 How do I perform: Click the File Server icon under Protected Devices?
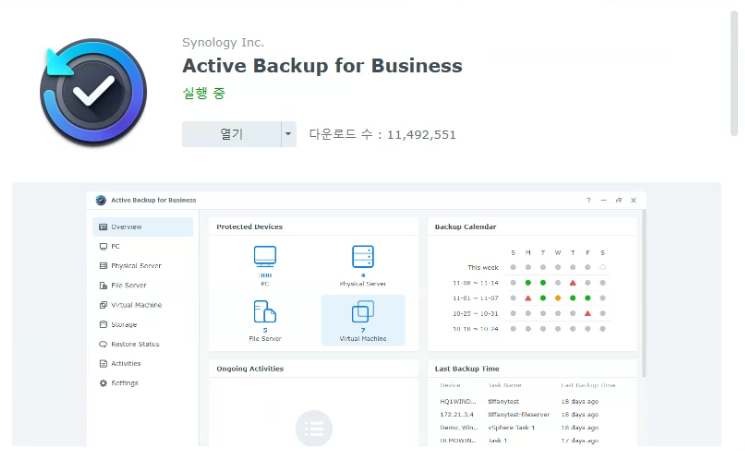265,312
